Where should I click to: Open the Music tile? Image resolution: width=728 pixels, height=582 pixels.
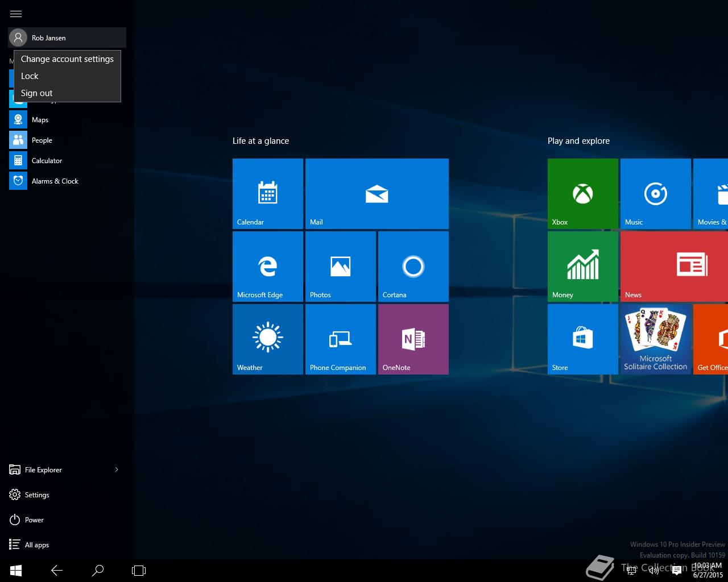656,194
